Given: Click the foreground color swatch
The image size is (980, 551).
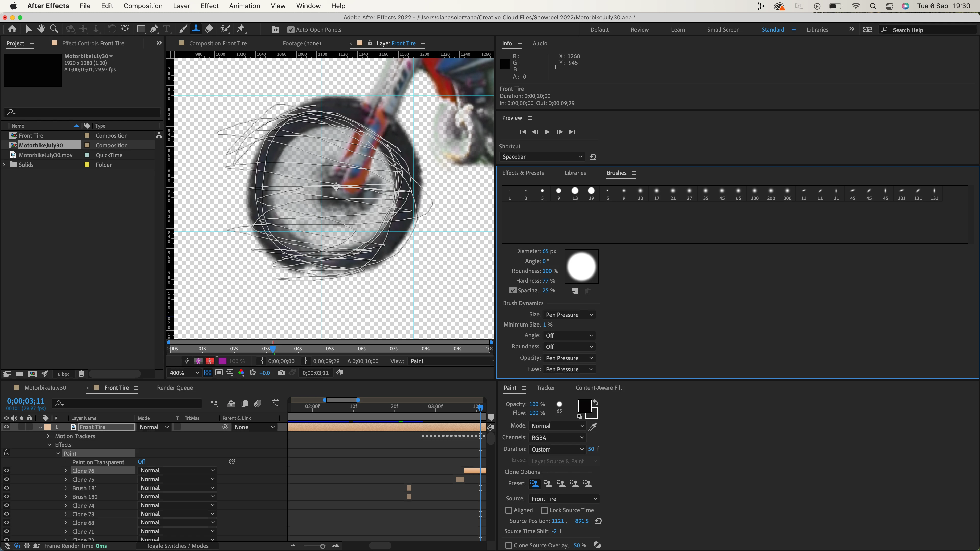Looking at the screenshot, I should [584, 406].
